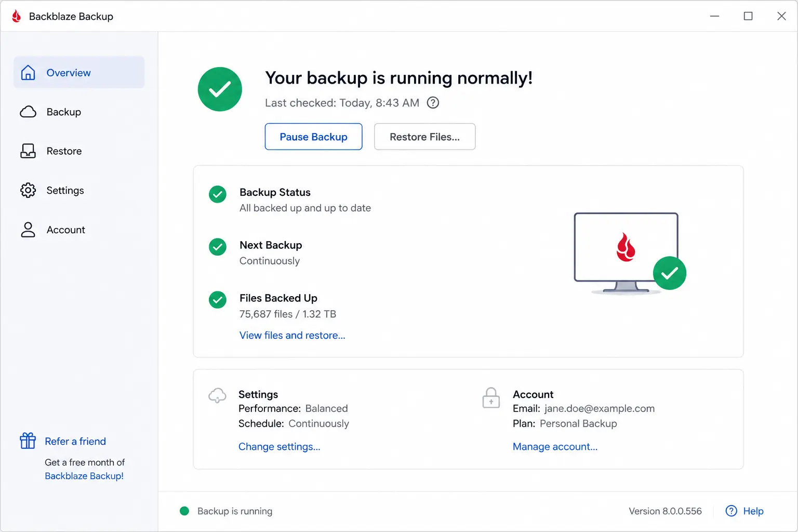
Task: Click the 'Last checked: Today, 8:43 AM' text
Action: 342,103
